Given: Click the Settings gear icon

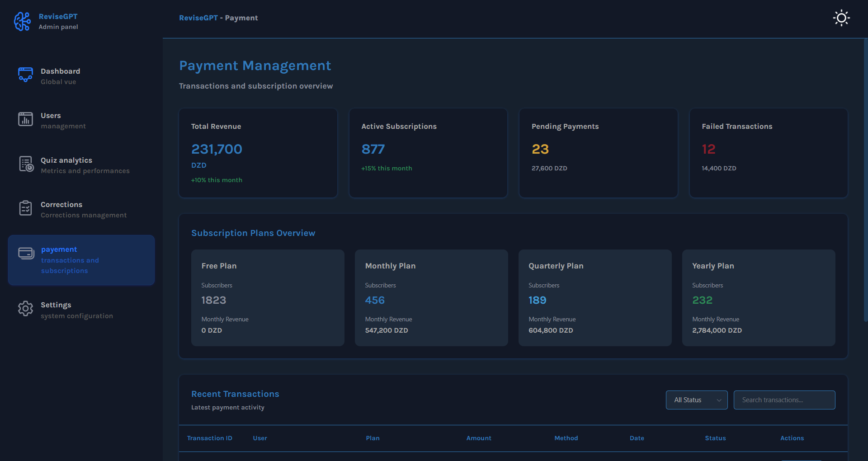Looking at the screenshot, I should click(25, 309).
